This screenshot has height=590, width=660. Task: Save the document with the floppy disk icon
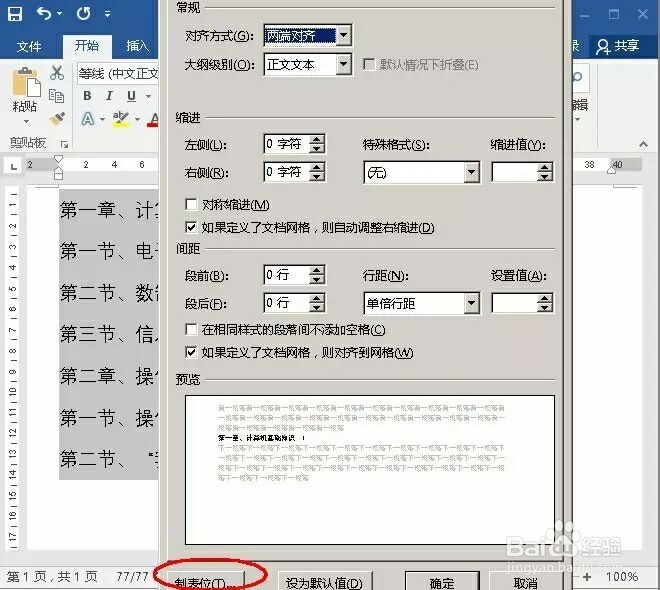pyautogui.click(x=15, y=14)
